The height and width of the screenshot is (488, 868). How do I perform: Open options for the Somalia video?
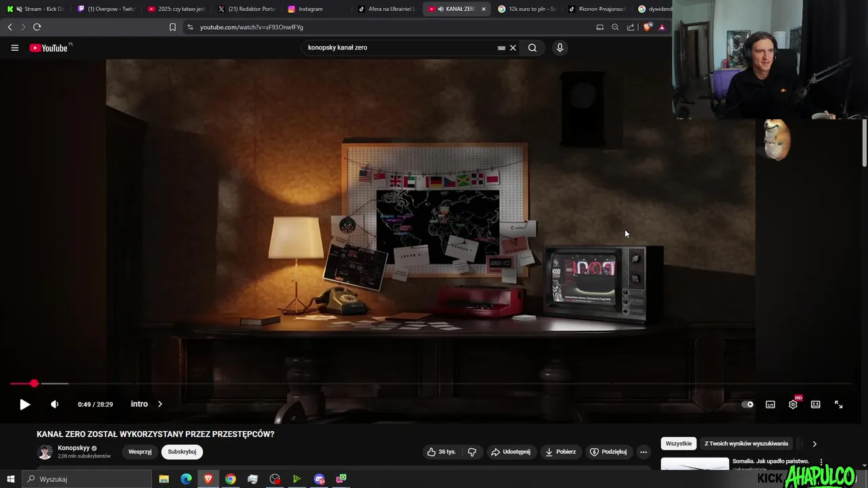(821, 462)
